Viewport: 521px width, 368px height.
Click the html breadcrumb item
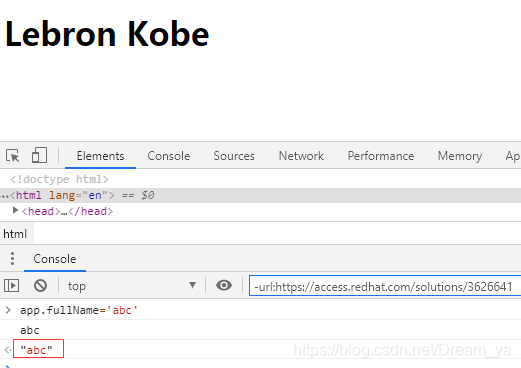tap(15, 234)
